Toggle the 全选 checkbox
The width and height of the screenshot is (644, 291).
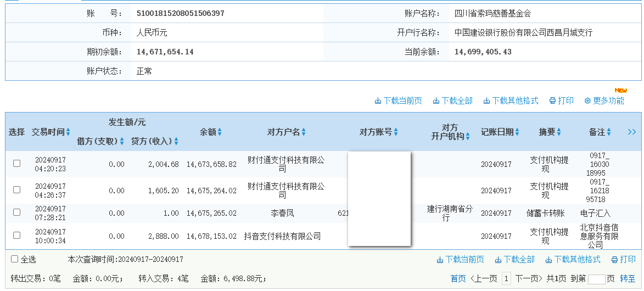coord(14,259)
